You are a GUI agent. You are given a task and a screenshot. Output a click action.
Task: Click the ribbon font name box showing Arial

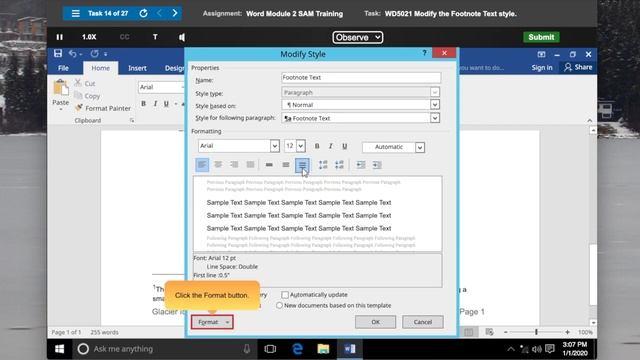(x=161, y=87)
